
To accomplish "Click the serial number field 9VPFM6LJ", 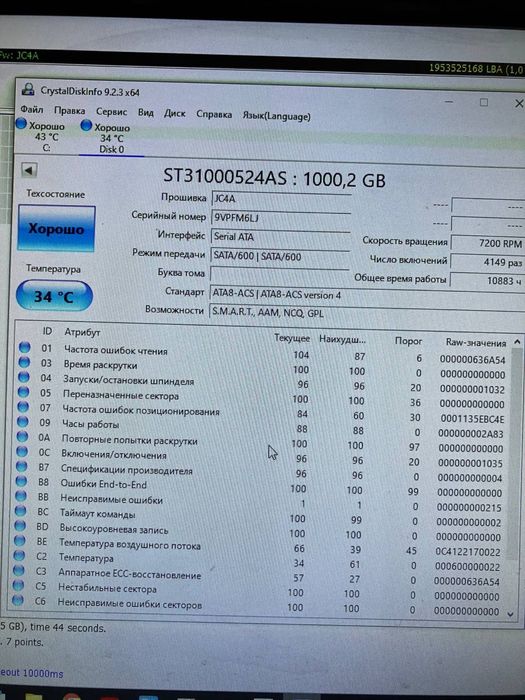I will tap(280, 218).
